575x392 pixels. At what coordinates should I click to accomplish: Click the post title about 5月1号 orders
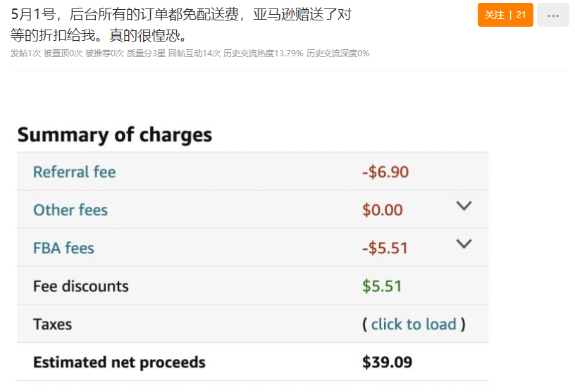click(x=181, y=25)
